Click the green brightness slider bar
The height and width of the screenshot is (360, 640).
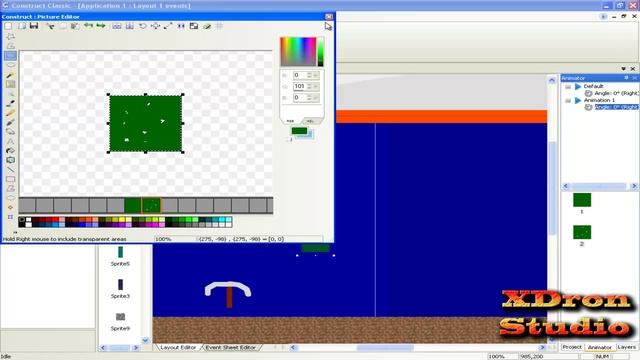coord(320,51)
